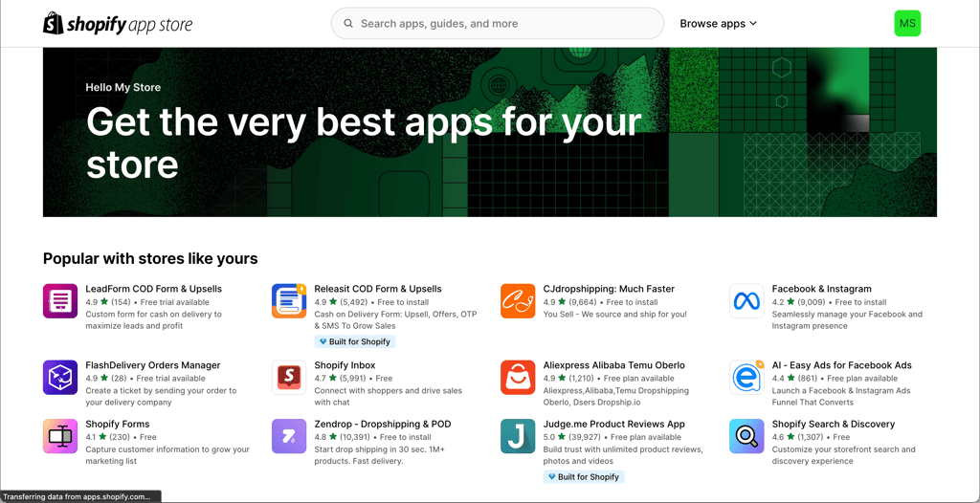Click the Judge.me app icon

pyautogui.click(x=518, y=436)
